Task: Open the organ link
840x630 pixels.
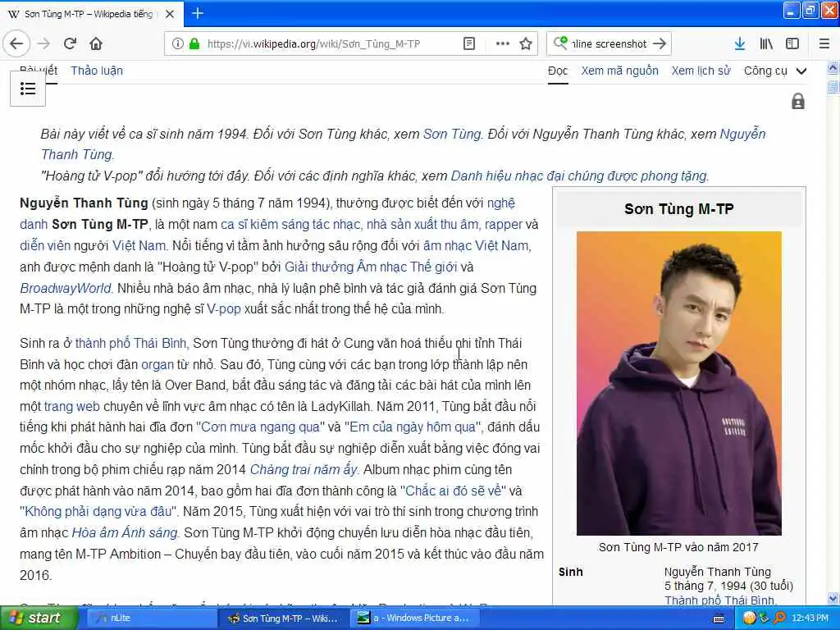Action: point(157,365)
